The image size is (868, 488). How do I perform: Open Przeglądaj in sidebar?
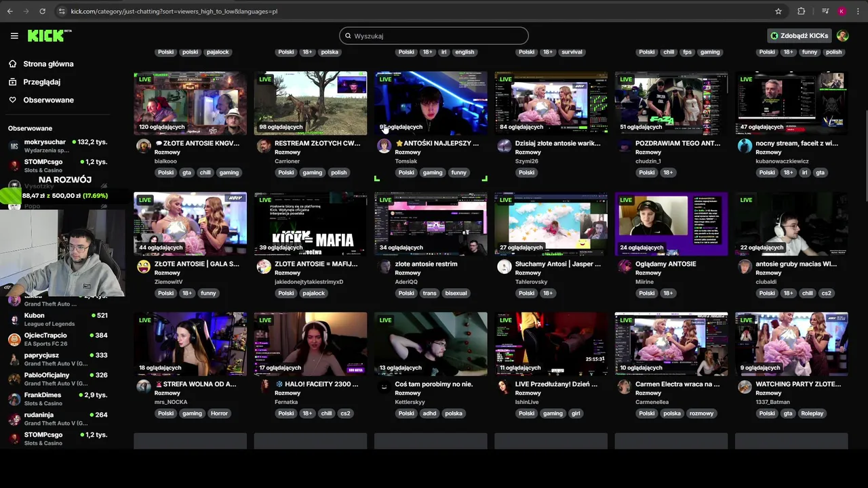[x=41, y=82]
